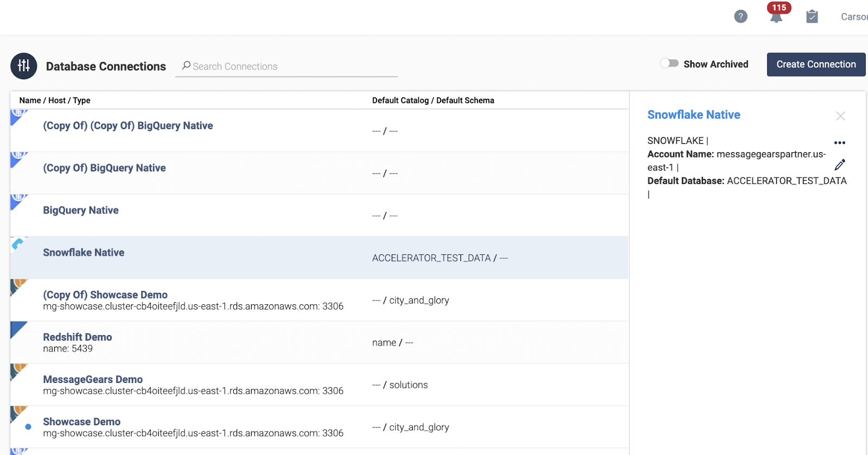The height and width of the screenshot is (455, 868).
Task: Toggle the Show Archived switch
Action: tap(669, 63)
